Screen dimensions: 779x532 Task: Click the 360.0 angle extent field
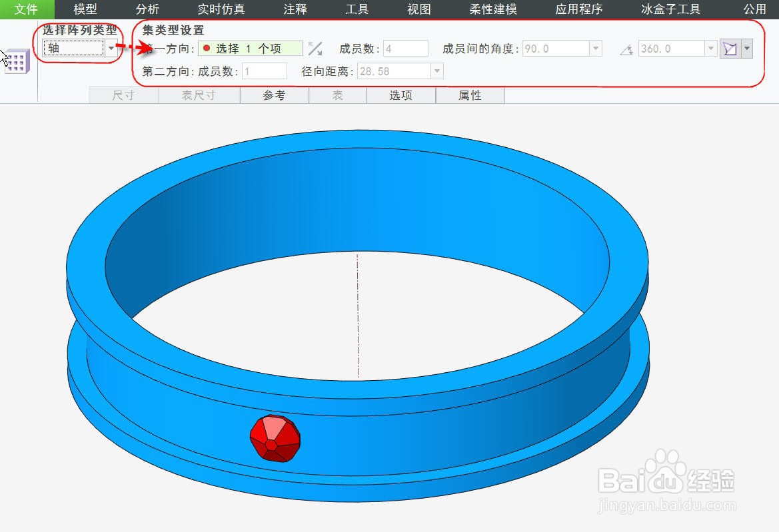pyautogui.click(x=671, y=49)
